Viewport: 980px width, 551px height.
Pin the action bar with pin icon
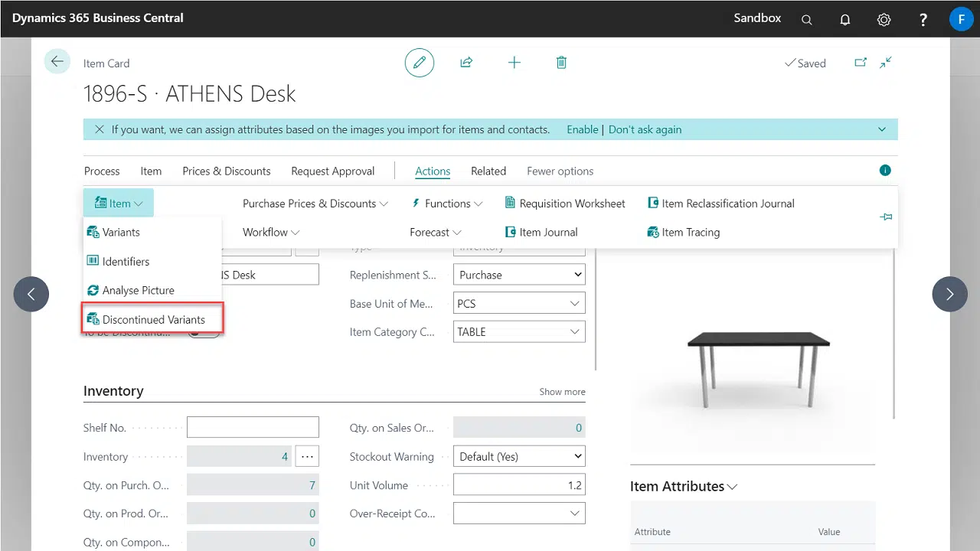pyautogui.click(x=886, y=217)
